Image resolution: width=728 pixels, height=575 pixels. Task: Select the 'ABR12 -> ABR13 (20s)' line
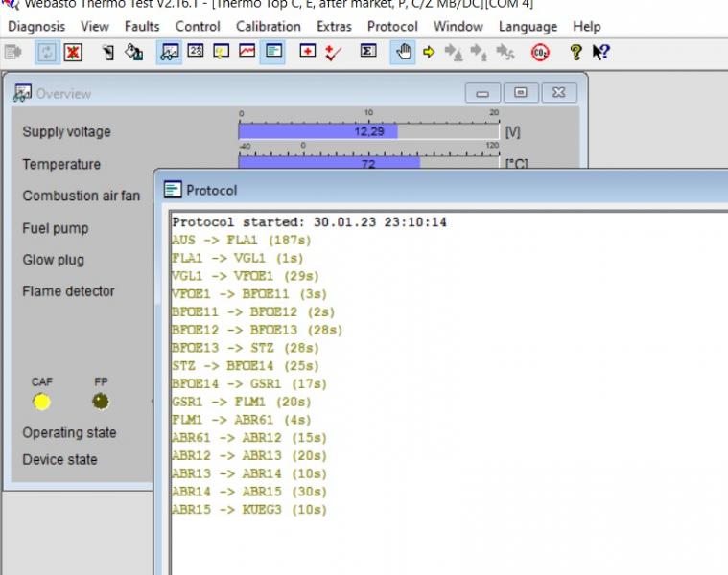click(249, 456)
